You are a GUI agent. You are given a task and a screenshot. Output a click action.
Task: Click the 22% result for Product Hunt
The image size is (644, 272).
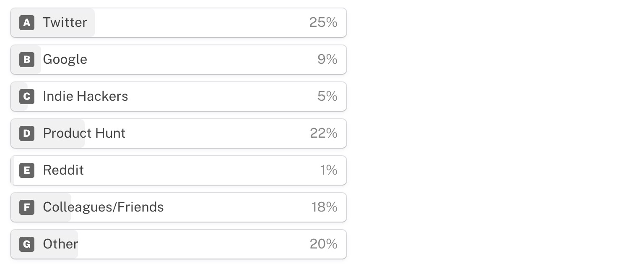(324, 133)
